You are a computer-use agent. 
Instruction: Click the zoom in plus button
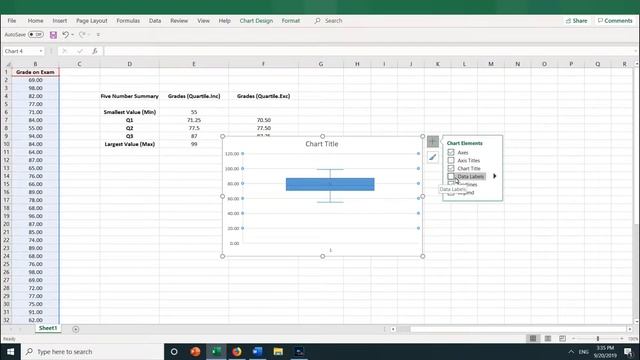click(x=622, y=338)
